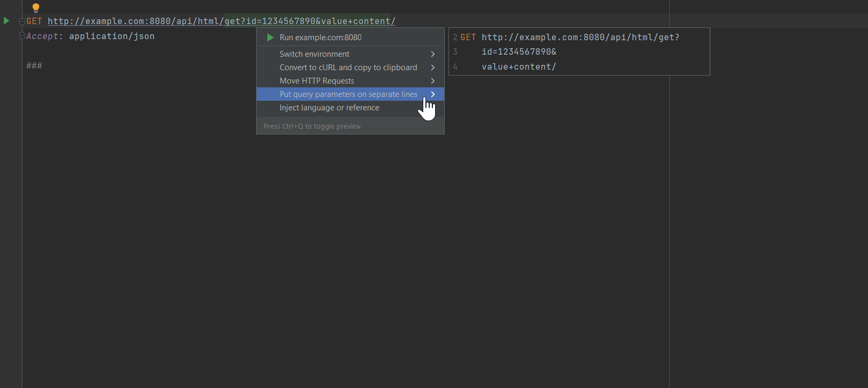Click the green run triangle in the gutter
Image resolution: width=868 pixels, height=388 pixels.
[6, 21]
